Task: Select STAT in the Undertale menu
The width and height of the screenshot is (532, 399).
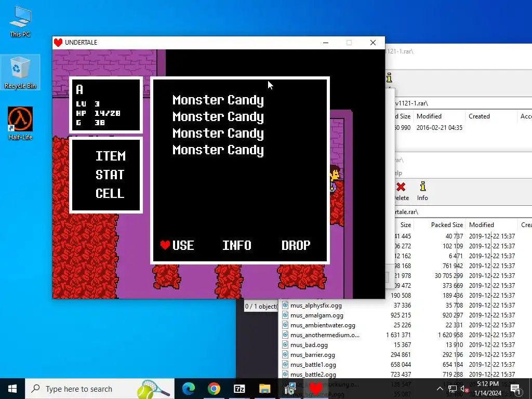Action: [x=110, y=175]
